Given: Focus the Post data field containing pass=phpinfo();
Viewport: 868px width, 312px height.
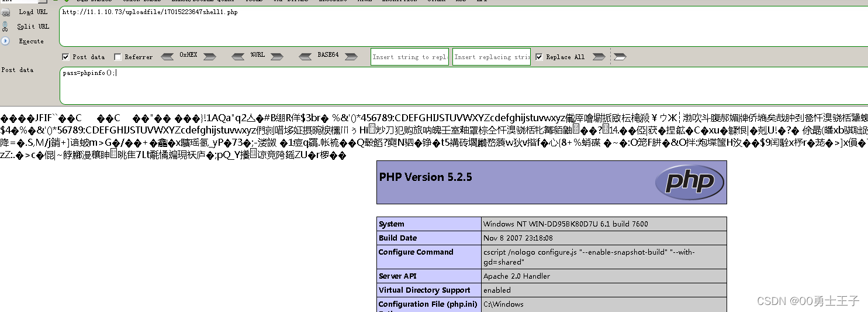Looking at the screenshot, I should pos(464,86).
